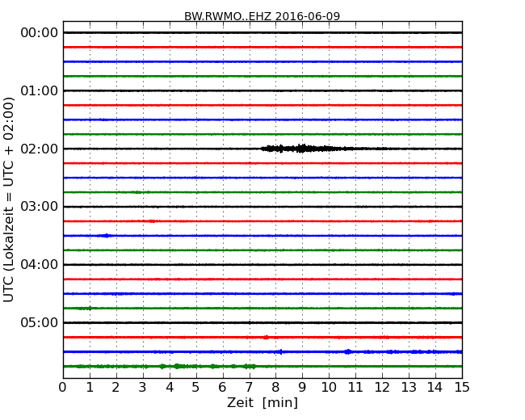This screenshot has width=525, height=420.
Task: Click the x-axis tick label 0
Action: [x=63, y=388]
